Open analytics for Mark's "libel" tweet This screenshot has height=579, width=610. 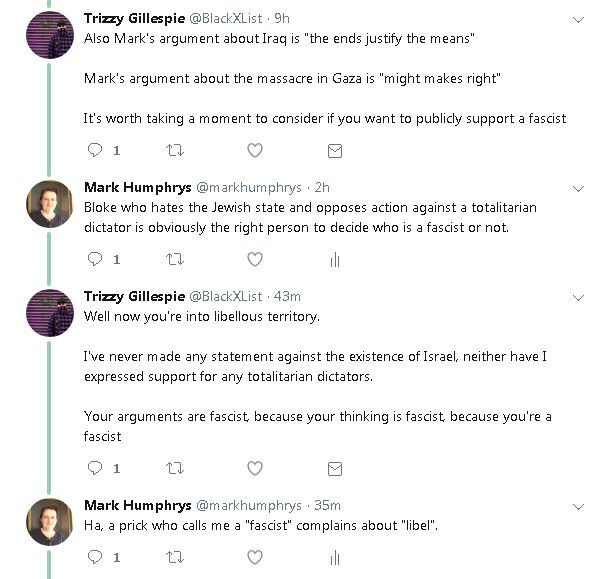(335, 556)
